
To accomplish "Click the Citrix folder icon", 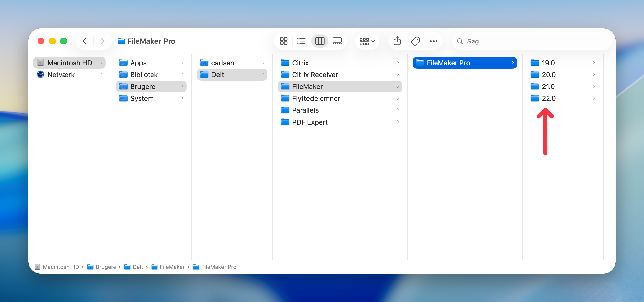I will (285, 63).
